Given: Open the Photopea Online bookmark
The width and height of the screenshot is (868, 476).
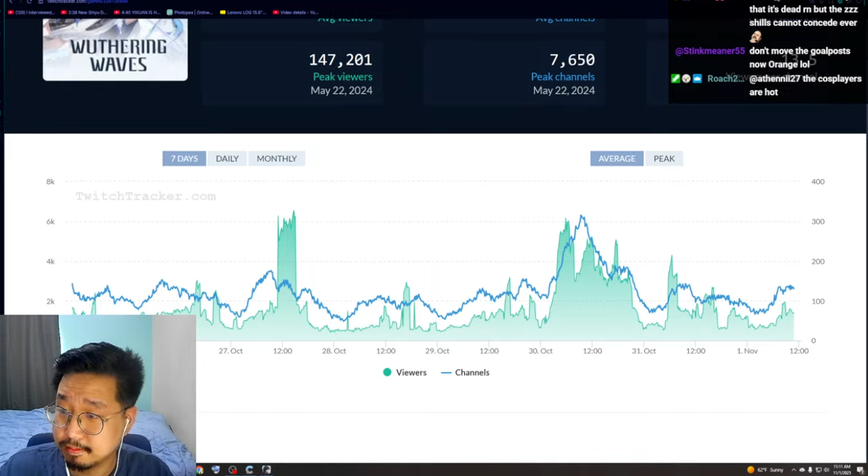Looking at the screenshot, I should pos(189,12).
